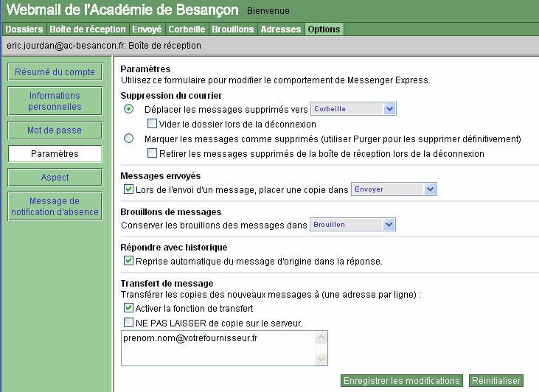Check Retirer les messages supprimés option
The image size is (539, 392).
(152, 153)
